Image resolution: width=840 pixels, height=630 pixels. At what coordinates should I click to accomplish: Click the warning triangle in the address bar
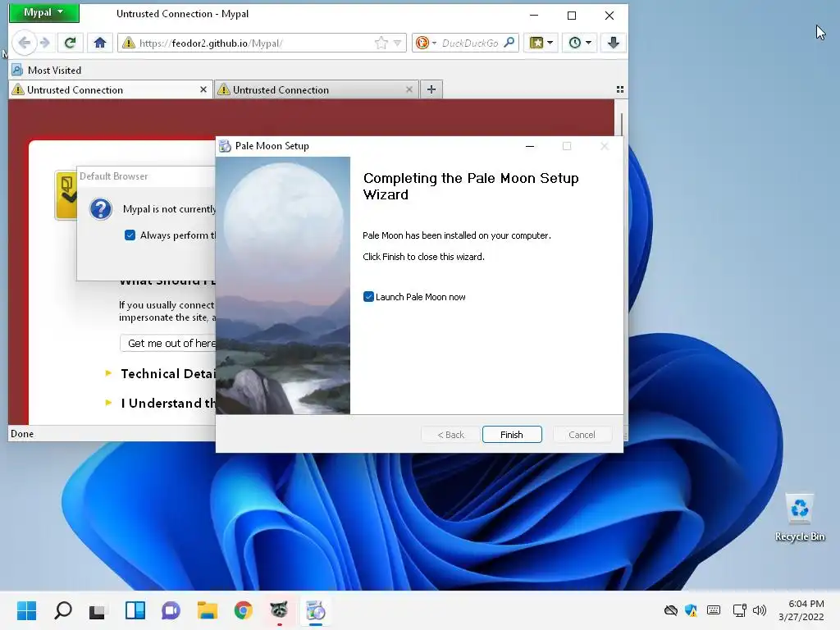click(129, 43)
